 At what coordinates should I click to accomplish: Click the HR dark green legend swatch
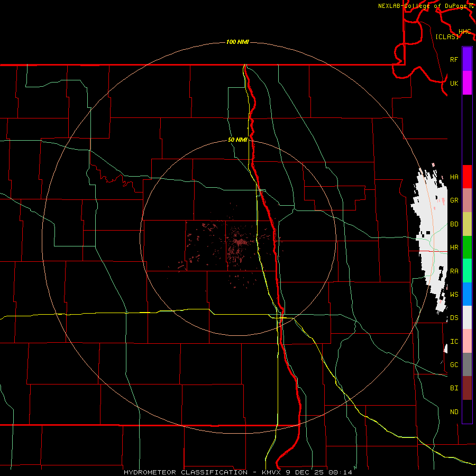click(467, 247)
